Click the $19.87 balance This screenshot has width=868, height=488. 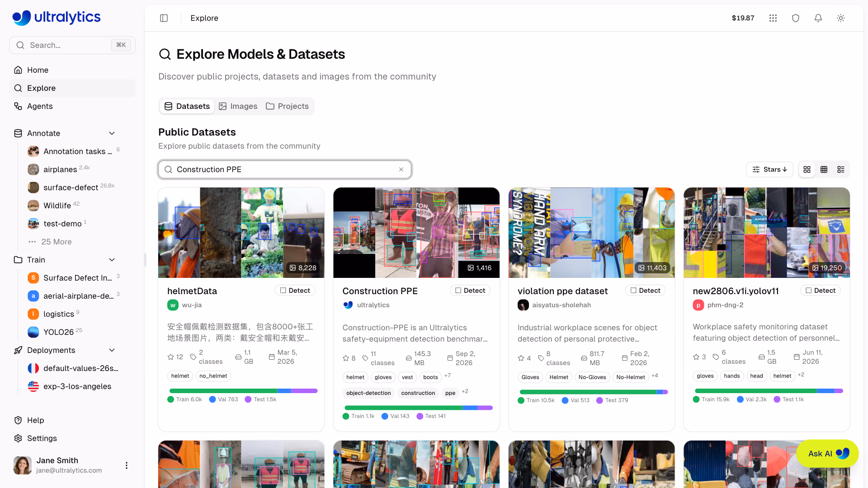click(743, 18)
